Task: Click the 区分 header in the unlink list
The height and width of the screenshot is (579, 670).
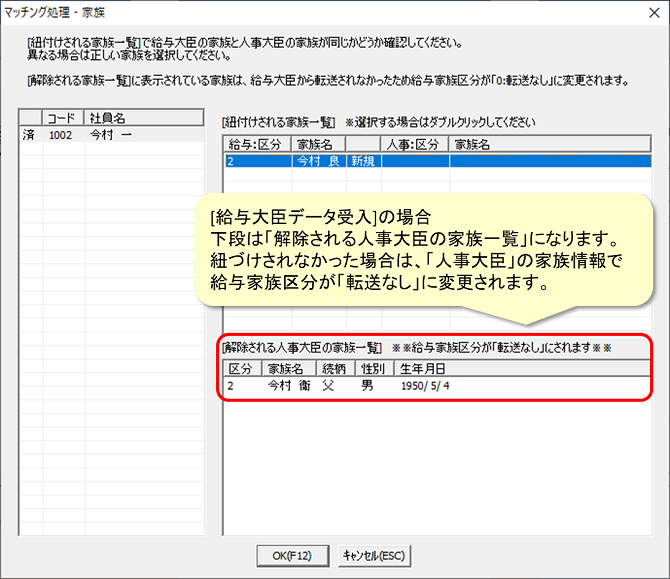Action: (x=236, y=369)
